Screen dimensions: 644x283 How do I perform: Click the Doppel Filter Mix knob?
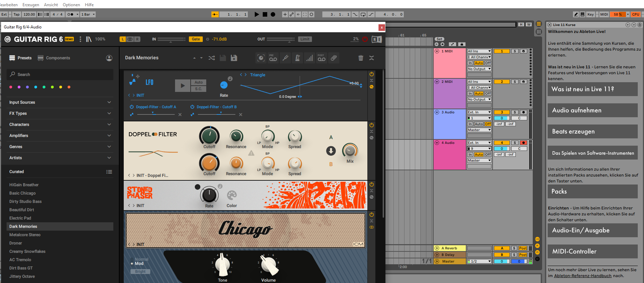(350, 151)
